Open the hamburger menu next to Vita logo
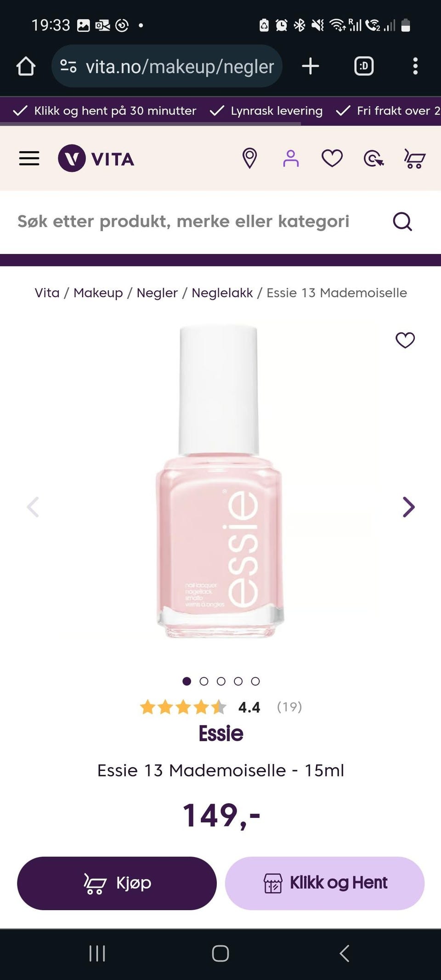Image resolution: width=441 pixels, height=980 pixels. tap(29, 159)
